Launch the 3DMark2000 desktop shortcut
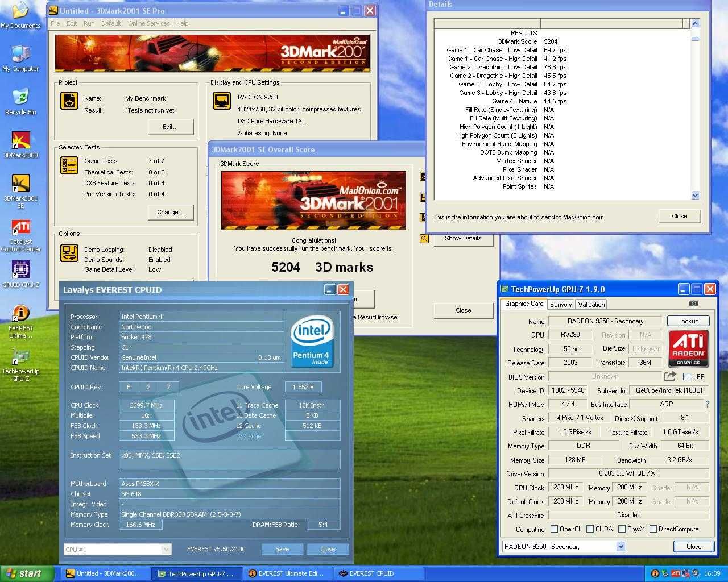This screenshot has width=728, height=582. tap(20, 144)
